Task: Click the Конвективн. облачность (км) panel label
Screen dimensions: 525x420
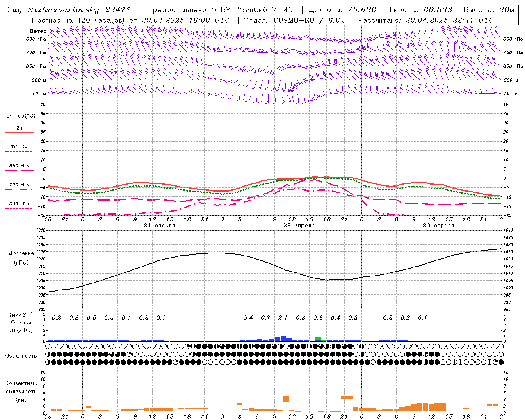Action: tap(21, 391)
